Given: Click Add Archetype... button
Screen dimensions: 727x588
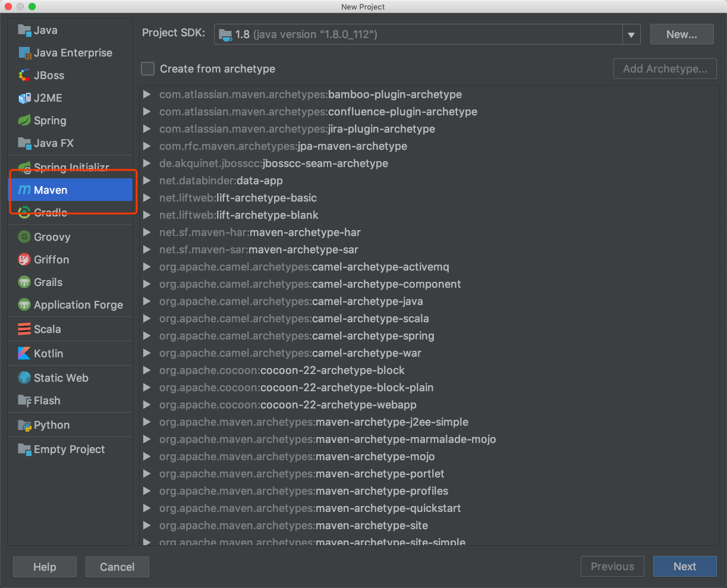Looking at the screenshot, I should [665, 69].
